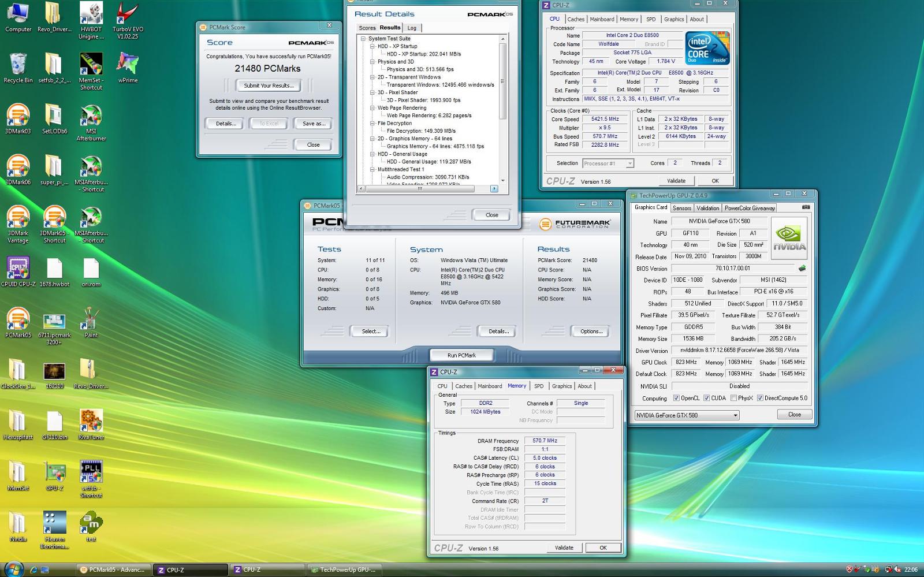Open the Recycle Bin icon
Image resolution: width=924 pixels, height=577 pixels.
click(x=18, y=68)
